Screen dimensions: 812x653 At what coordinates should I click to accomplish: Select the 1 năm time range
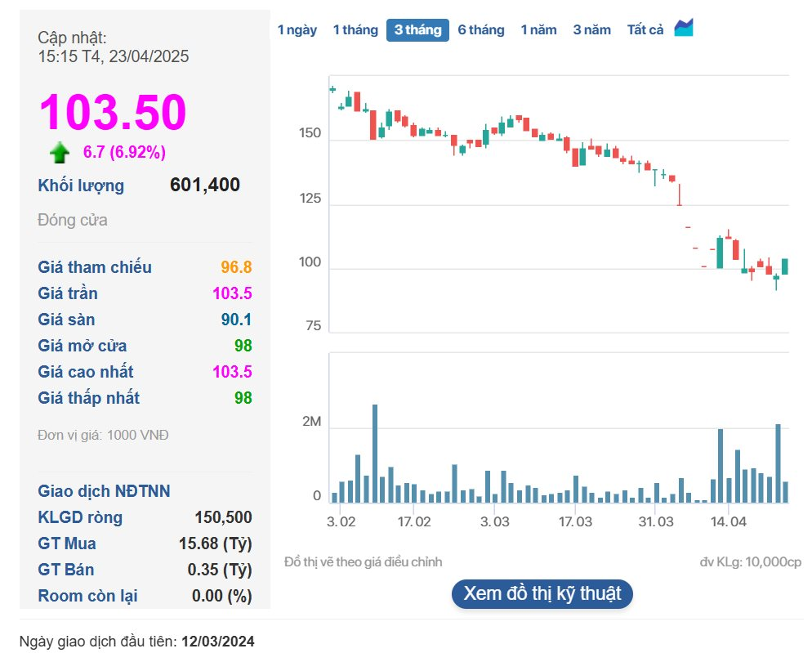(x=538, y=30)
